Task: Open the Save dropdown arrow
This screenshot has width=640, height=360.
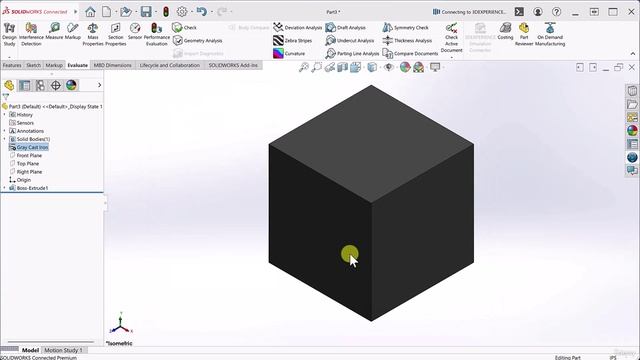Action: (156, 12)
